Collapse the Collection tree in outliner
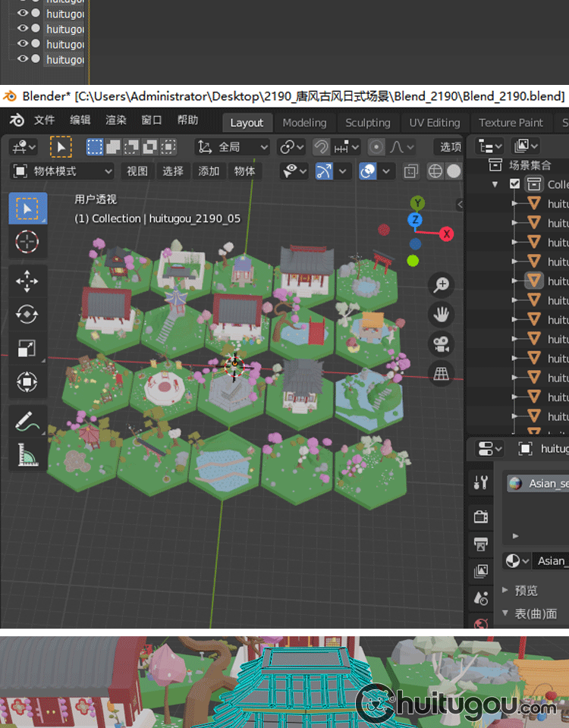569x728 pixels. click(495, 184)
